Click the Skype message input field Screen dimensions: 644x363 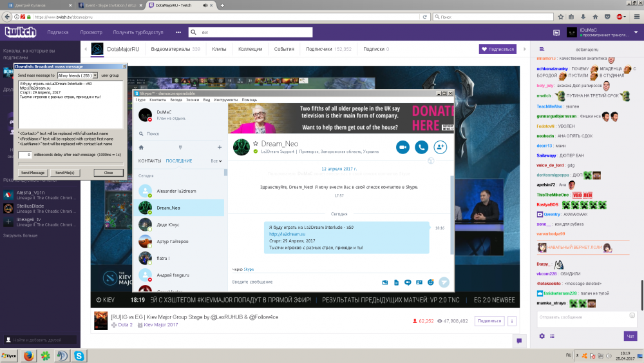coord(303,282)
